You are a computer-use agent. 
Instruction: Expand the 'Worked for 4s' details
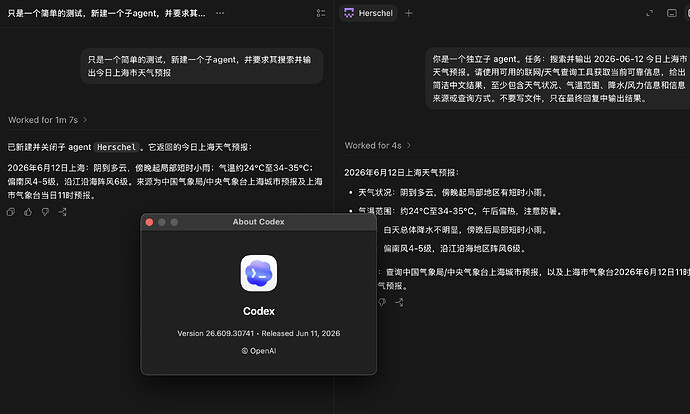pyautogui.click(x=378, y=145)
